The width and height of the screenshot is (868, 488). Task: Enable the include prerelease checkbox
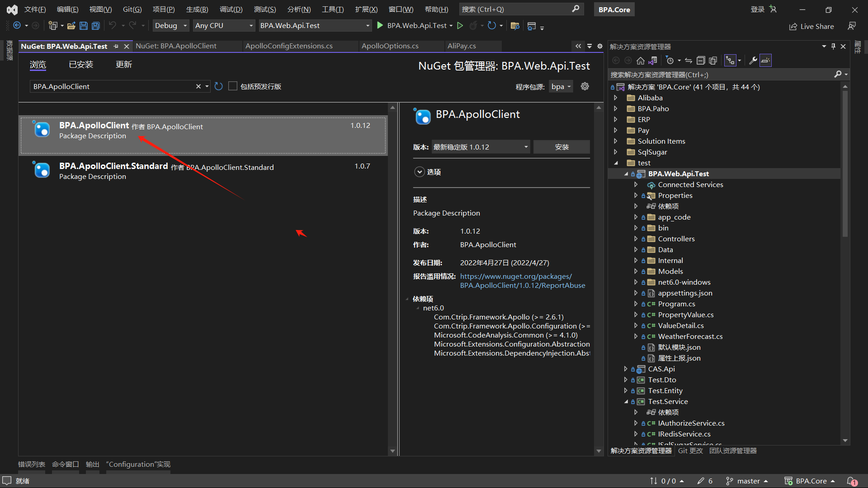tap(233, 86)
